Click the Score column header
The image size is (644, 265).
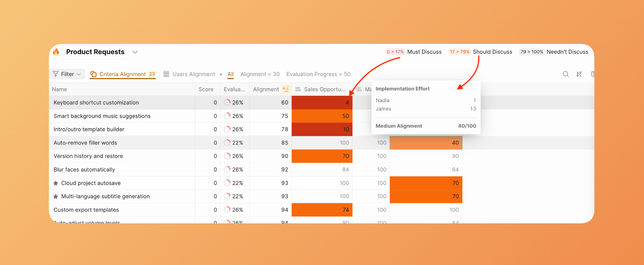point(206,89)
